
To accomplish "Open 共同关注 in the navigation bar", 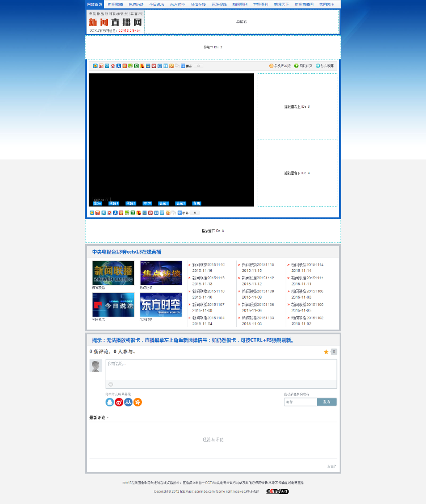I will click(x=327, y=4).
